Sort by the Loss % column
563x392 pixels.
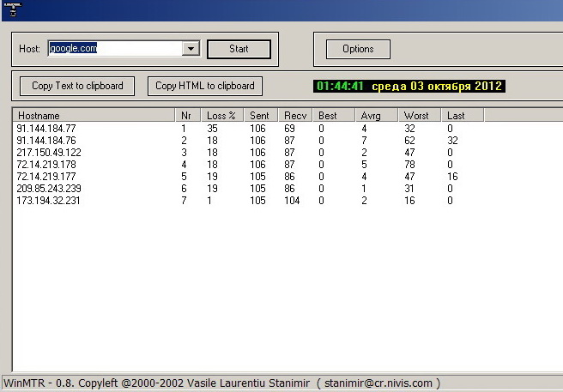coord(222,115)
